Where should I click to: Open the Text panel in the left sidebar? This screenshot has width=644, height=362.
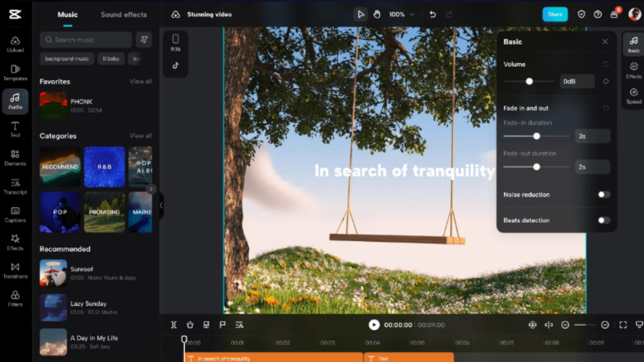coord(15,129)
